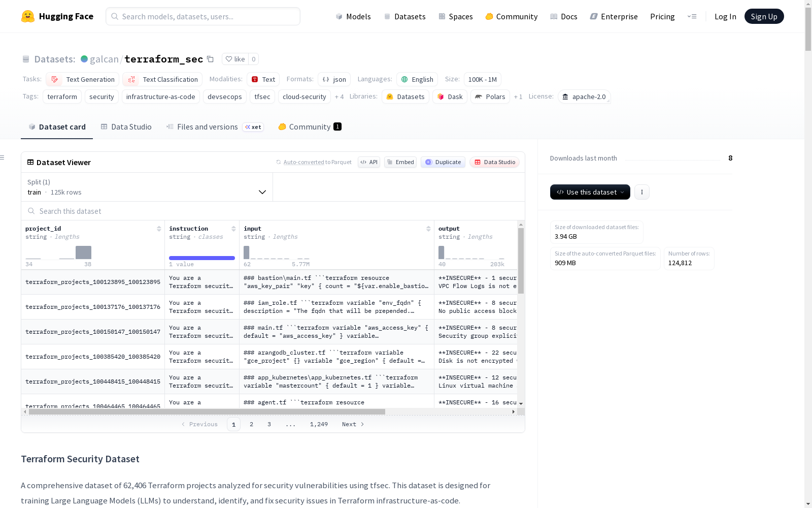This screenshot has height=508, width=812.
Task: Open Community in top navigation
Action: 512,16
